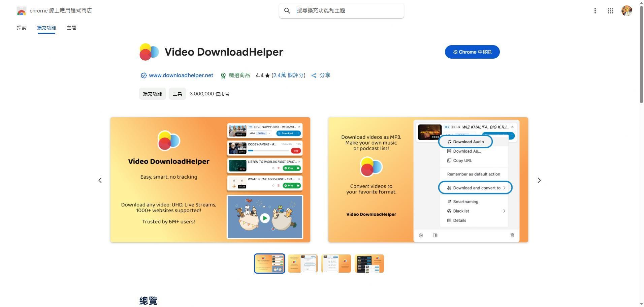Open the three-dot more options menu
The image size is (644, 307).
[595, 11]
